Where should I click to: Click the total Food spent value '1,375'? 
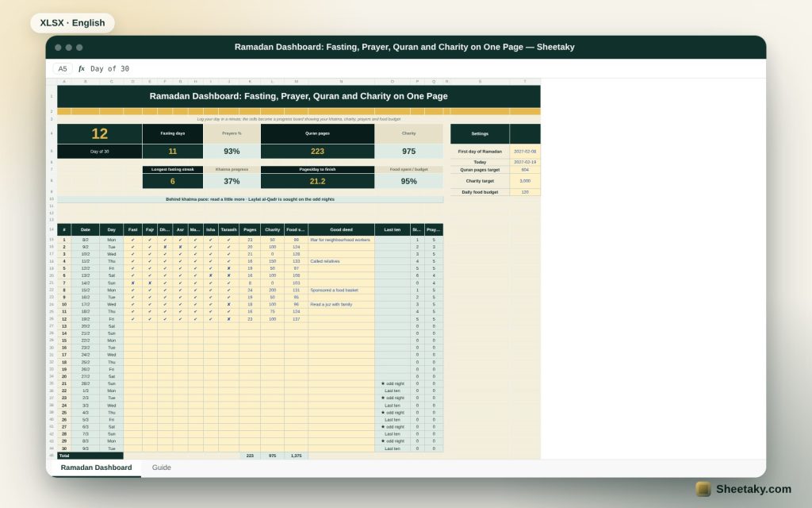click(297, 456)
